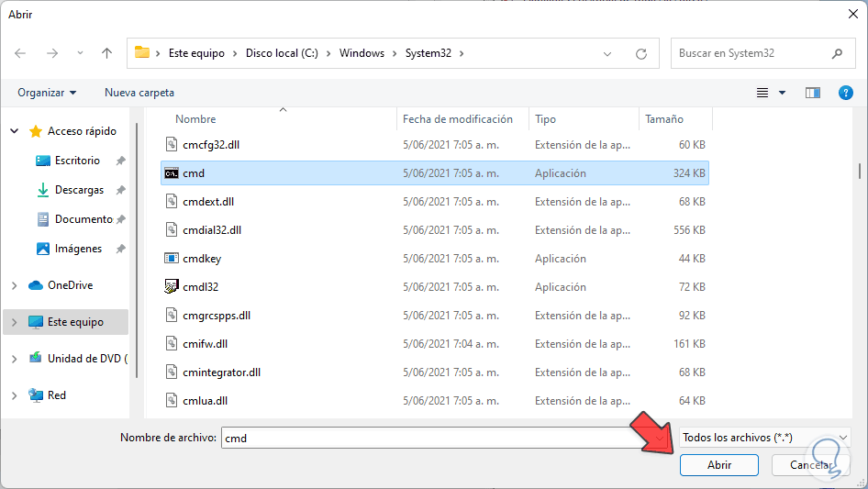Go up one folder level

click(x=106, y=53)
